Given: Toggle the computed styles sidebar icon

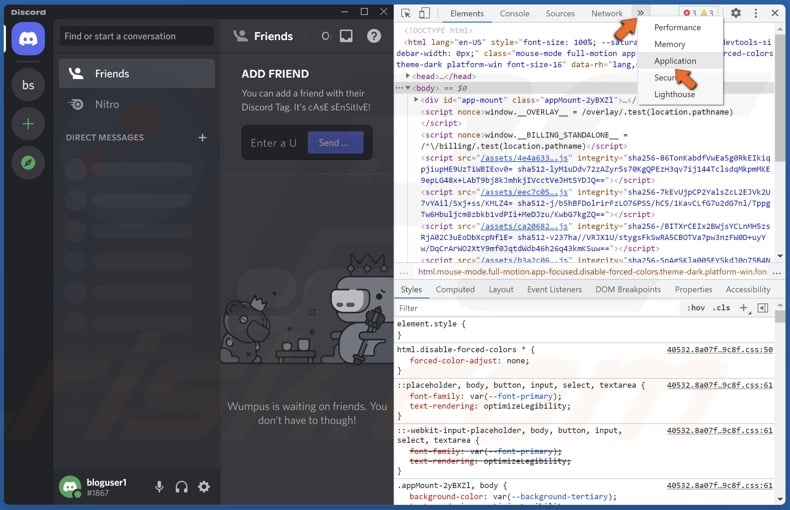Looking at the screenshot, I should coord(763,308).
